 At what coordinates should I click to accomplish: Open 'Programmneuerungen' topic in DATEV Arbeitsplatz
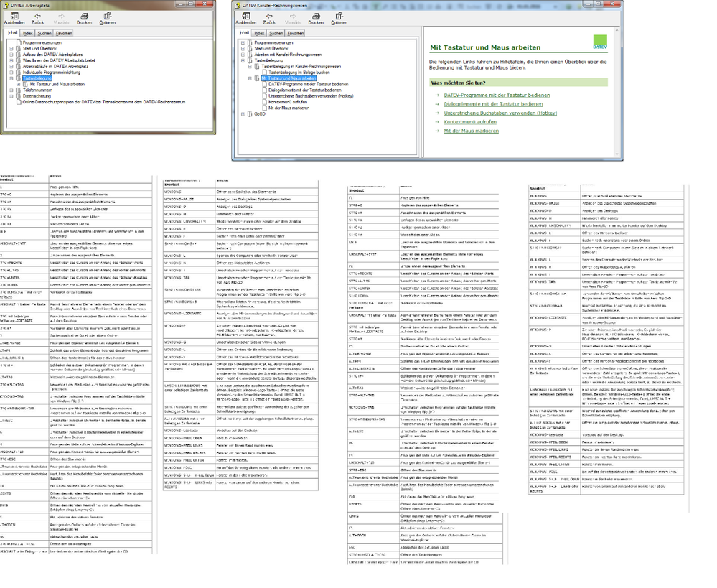point(42,42)
